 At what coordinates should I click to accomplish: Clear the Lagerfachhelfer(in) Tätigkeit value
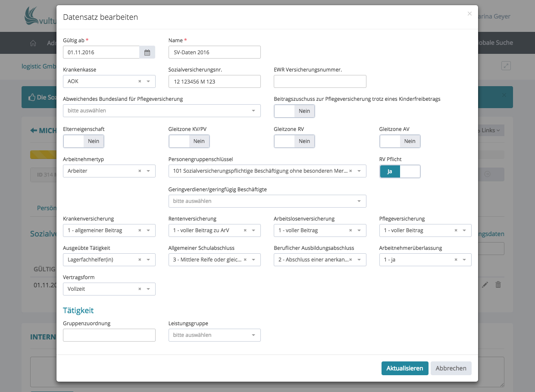point(140,260)
